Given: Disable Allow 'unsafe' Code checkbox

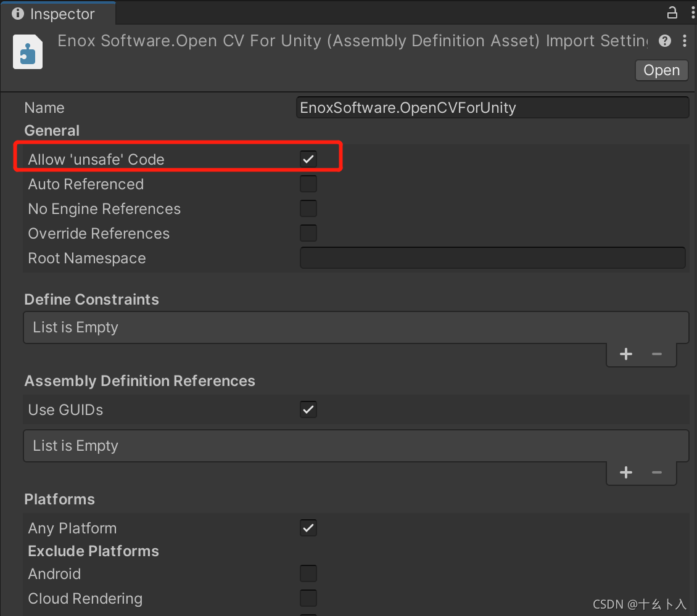Looking at the screenshot, I should [x=308, y=159].
